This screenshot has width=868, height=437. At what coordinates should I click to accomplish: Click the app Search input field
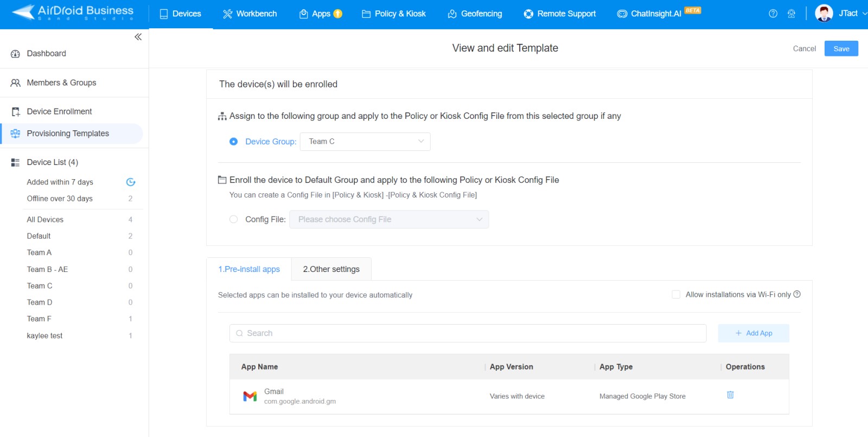[468, 333]
